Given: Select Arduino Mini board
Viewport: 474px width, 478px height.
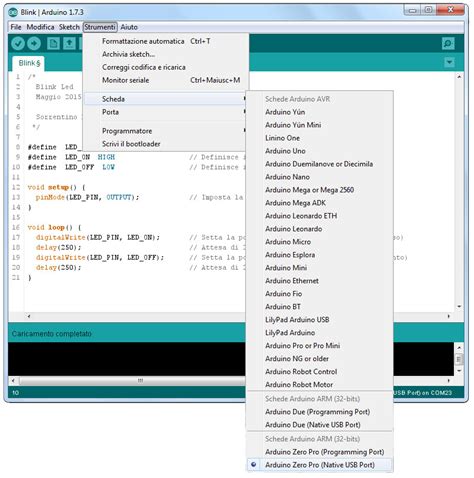Looking at the screenshot, I should (320, 268).
